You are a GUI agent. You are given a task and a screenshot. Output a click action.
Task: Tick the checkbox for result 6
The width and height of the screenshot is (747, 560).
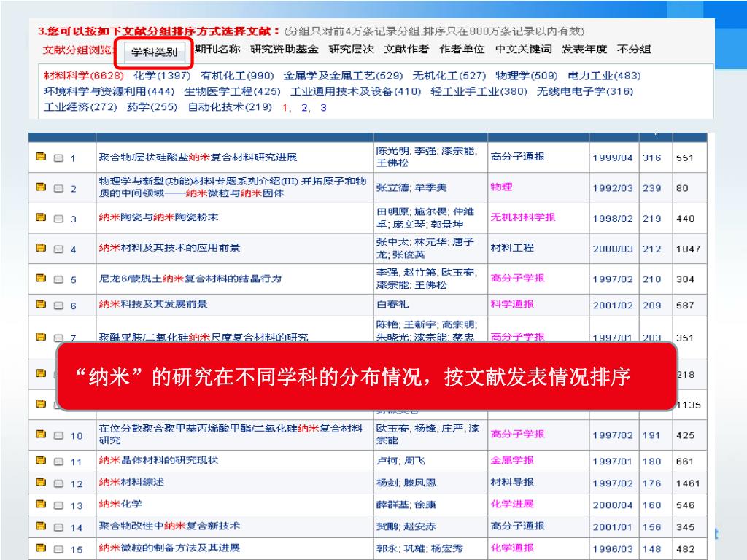[x=58, y=306]
